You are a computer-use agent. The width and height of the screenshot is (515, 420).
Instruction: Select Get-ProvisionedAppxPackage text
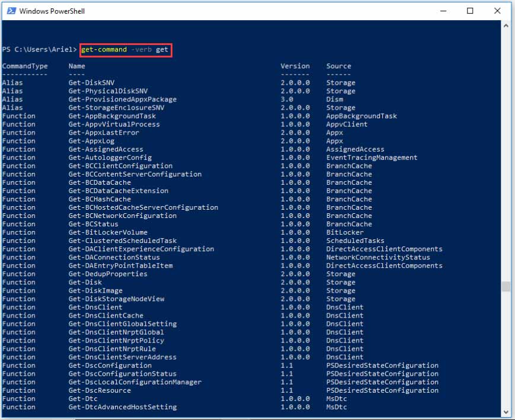pyautogui.click(x=123, y=99)
